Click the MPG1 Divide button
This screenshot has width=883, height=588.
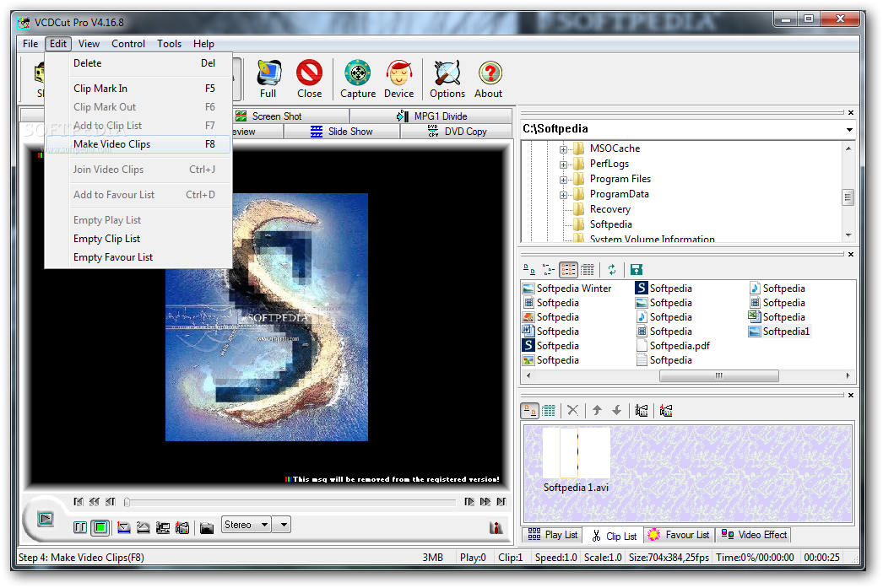click(x=431, y=116)
